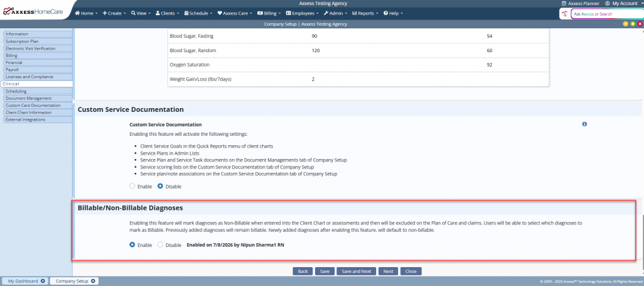Click the Ask Axxess or Search field
Viewport: 644px width, 286px height.
607,14
